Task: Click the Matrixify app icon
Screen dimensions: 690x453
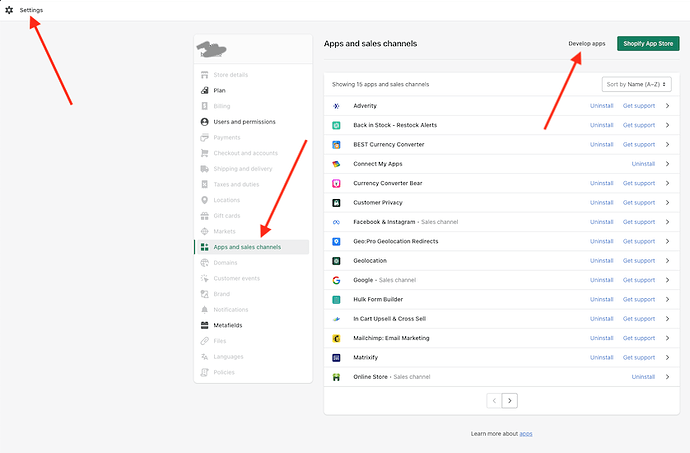Action: 336,358
